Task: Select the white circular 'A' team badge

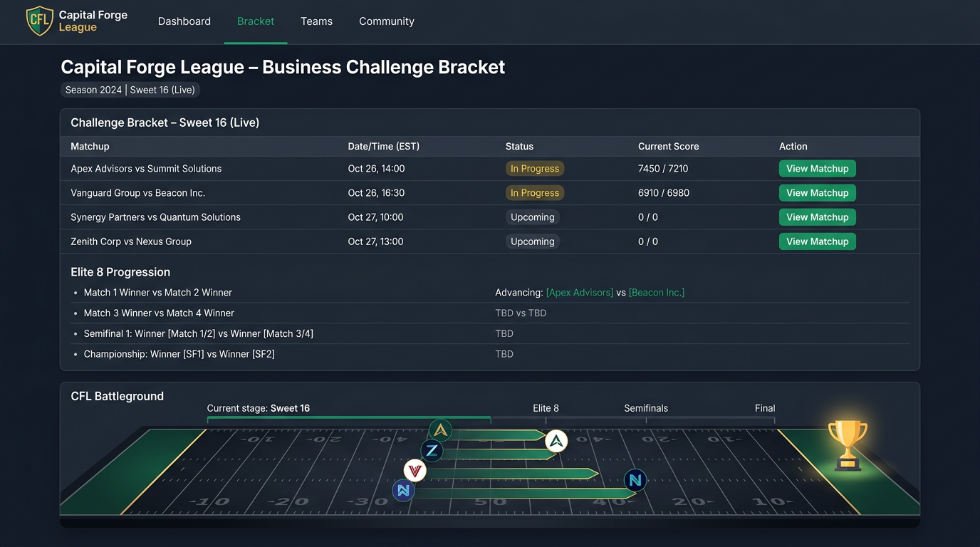Action: pyautogui.click(x=556, y=442)
